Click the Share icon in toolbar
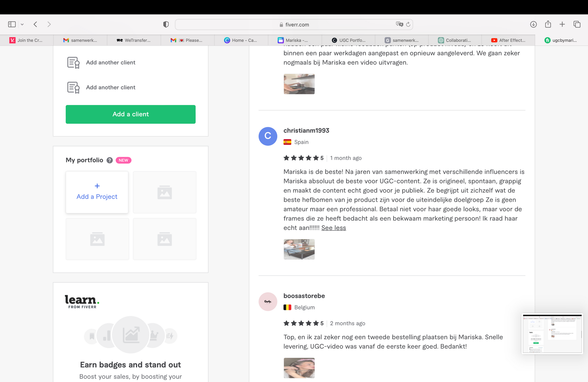Image resolution: width=588 pixels, height=382 pixels. [548, 24]
